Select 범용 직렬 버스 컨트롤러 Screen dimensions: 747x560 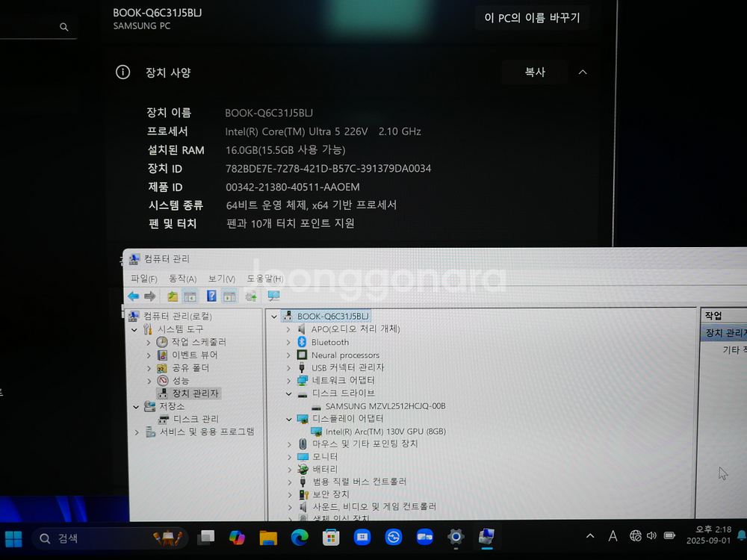click(x=359, y=482)
